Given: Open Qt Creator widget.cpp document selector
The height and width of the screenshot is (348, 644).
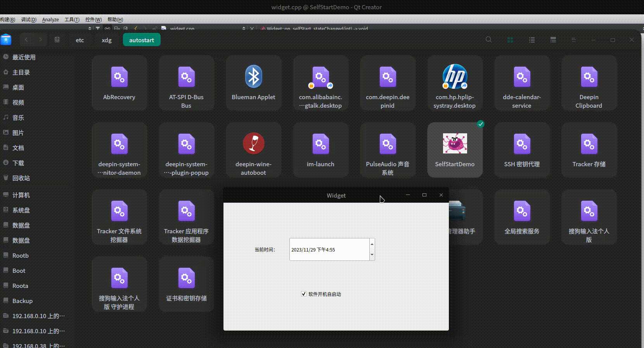Looking at the screenshot, I should tap(204, 28).
